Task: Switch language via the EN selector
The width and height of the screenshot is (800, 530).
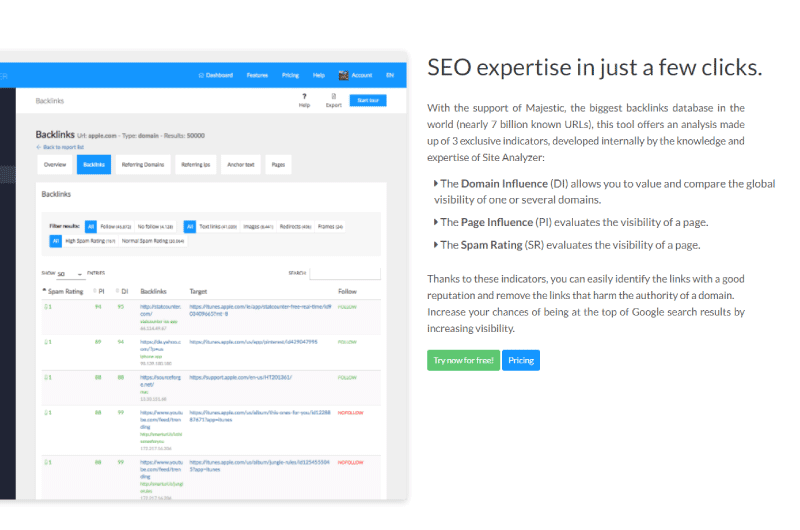Action: (390, 75)
